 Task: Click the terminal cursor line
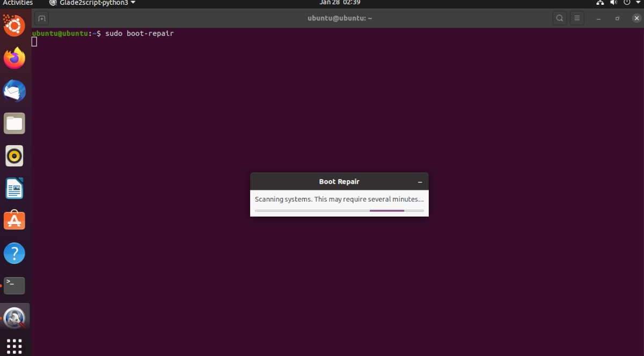pos(34,42)
